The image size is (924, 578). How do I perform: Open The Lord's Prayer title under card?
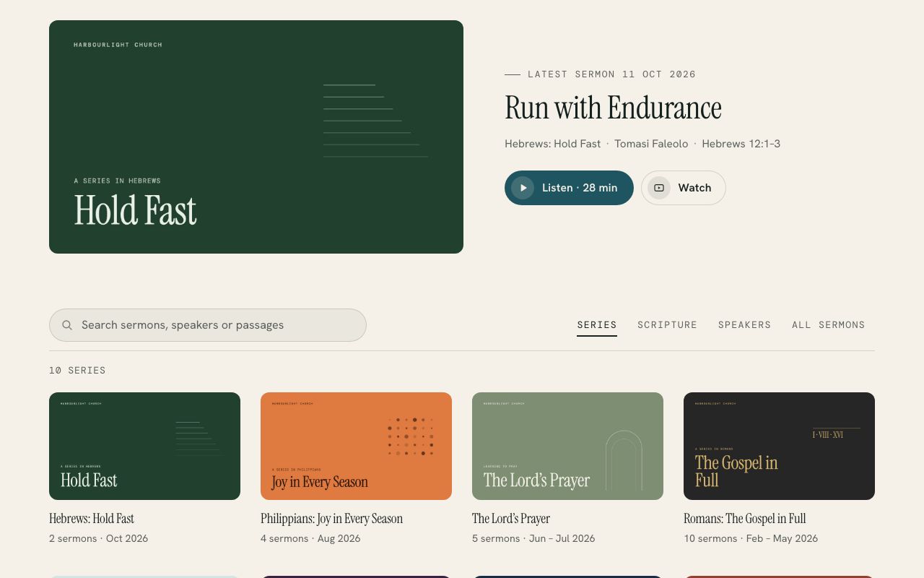point(511,519)
